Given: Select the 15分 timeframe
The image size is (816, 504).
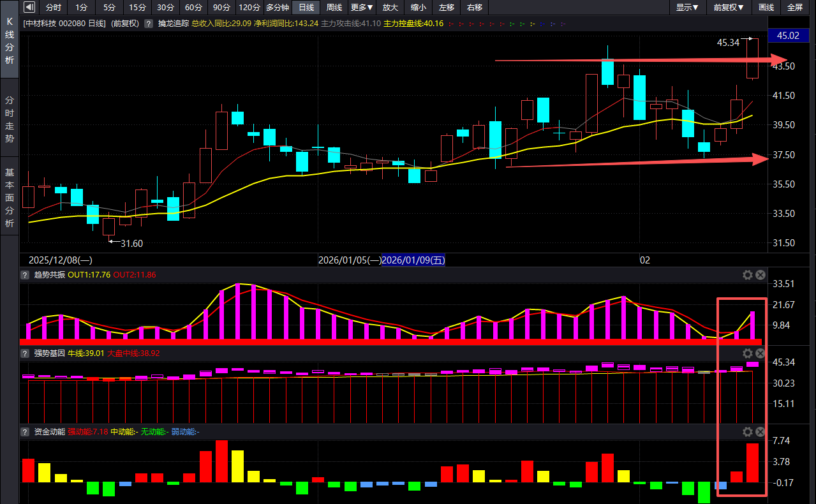Looking at the screenshot, I should [137, 8].
